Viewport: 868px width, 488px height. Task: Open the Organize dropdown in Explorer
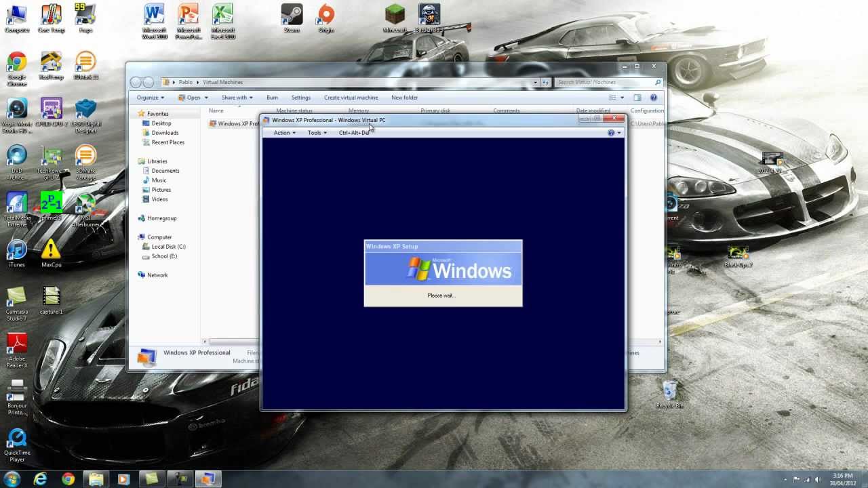click(x=151, y=98)
